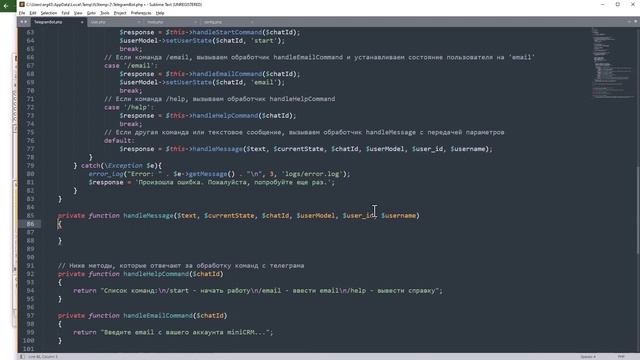Click the tab navigation arrows icon
Image resolution: width=640 pixels, height=360 pixels.
pyautogui.click(x=24, y=22)
